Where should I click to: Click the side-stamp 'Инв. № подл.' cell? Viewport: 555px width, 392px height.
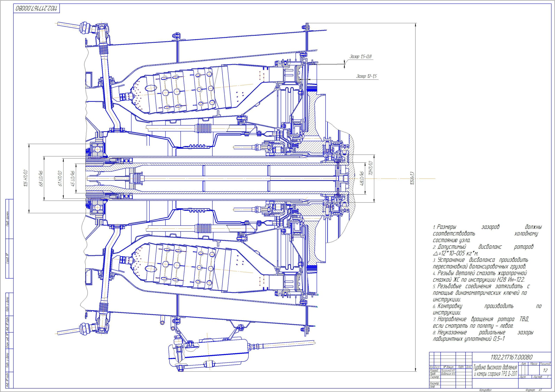(x=8, y=380)
